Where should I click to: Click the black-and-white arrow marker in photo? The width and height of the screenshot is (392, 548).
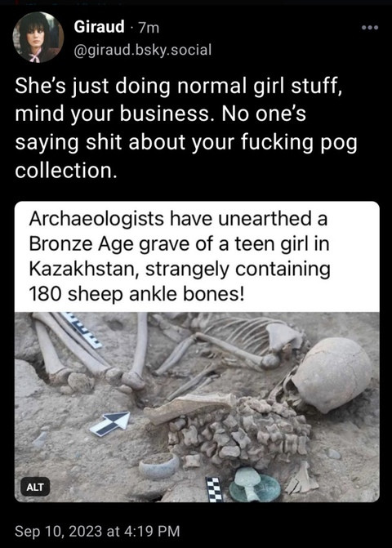(x=109, y=424)
